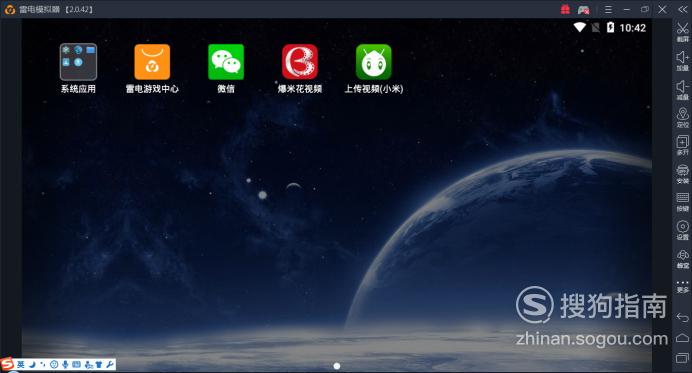The width and height of the screenshot is (692, 373).
Task: Click the red gift icon in title bar
Action: (x=565, y=9)
